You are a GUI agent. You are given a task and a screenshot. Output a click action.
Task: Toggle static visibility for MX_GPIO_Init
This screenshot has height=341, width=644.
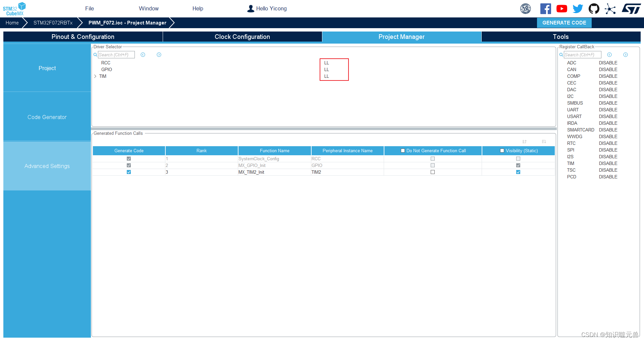pos(518,165)
